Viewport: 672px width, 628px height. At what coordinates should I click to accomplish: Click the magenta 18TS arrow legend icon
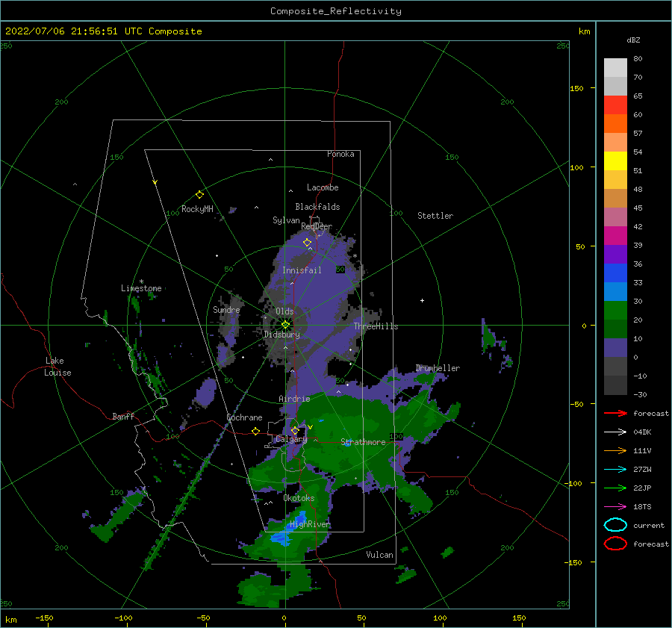[615, 507]
